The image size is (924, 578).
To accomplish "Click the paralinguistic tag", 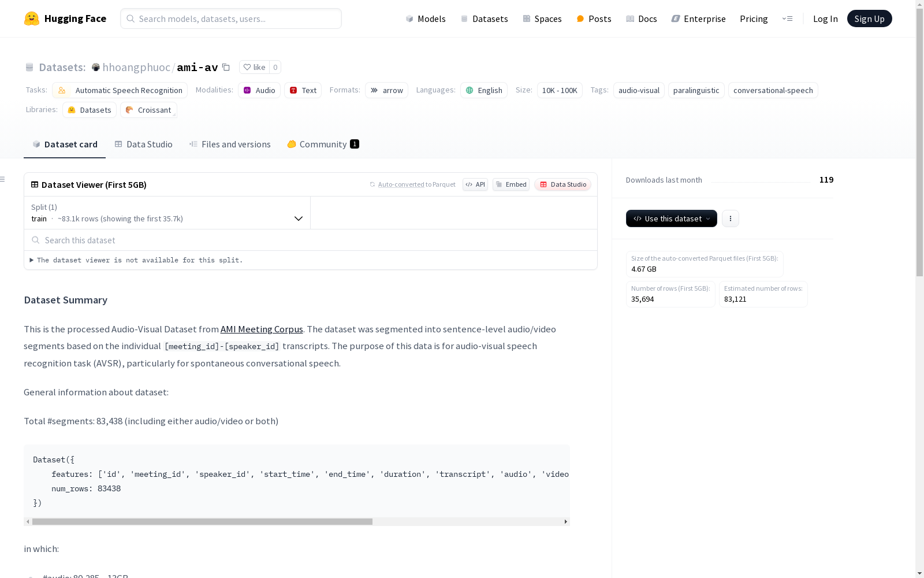I will click(696, 90).
